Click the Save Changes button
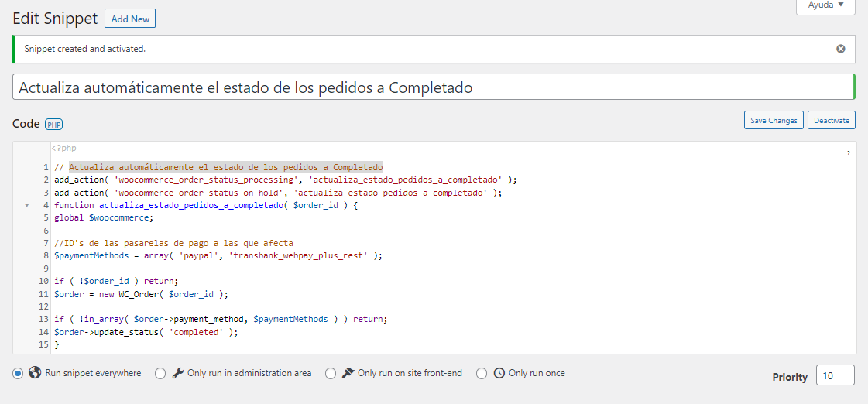 click(774, 120)
